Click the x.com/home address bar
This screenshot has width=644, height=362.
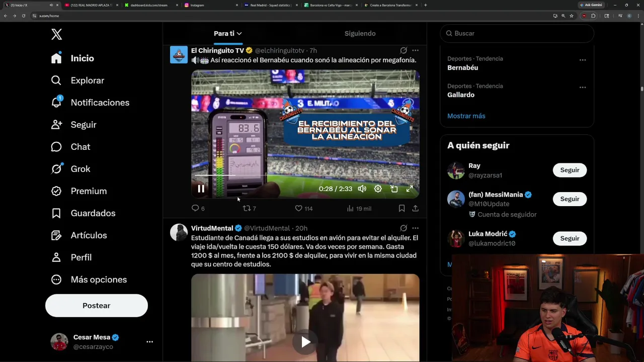(292, 16)
